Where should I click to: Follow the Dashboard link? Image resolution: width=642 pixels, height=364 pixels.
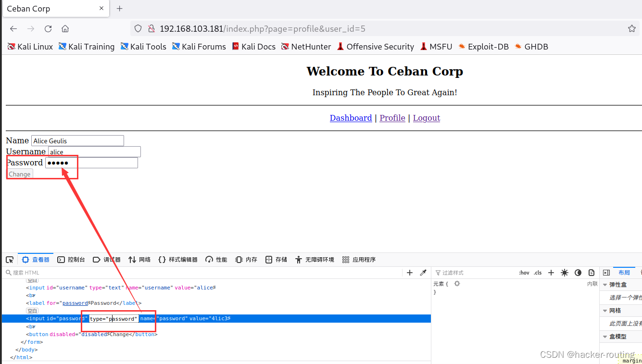351,118
